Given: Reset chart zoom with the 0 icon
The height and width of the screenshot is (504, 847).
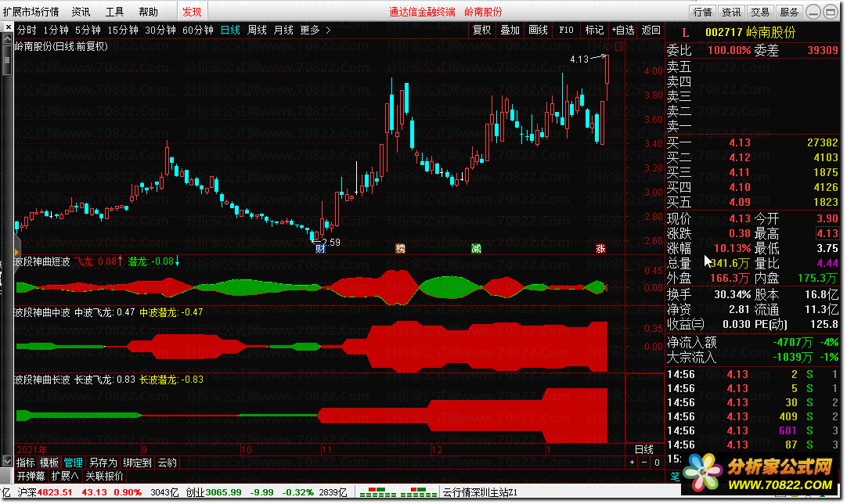Looking at the screenshot, I should pos(657,463).
